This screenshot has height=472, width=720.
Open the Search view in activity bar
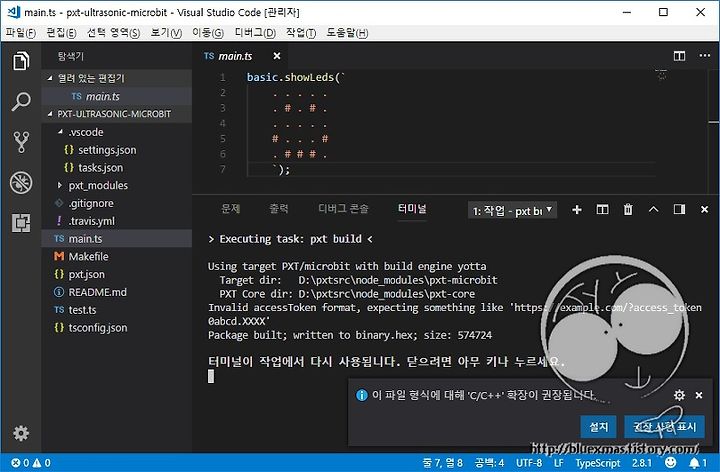click(21, 101)
